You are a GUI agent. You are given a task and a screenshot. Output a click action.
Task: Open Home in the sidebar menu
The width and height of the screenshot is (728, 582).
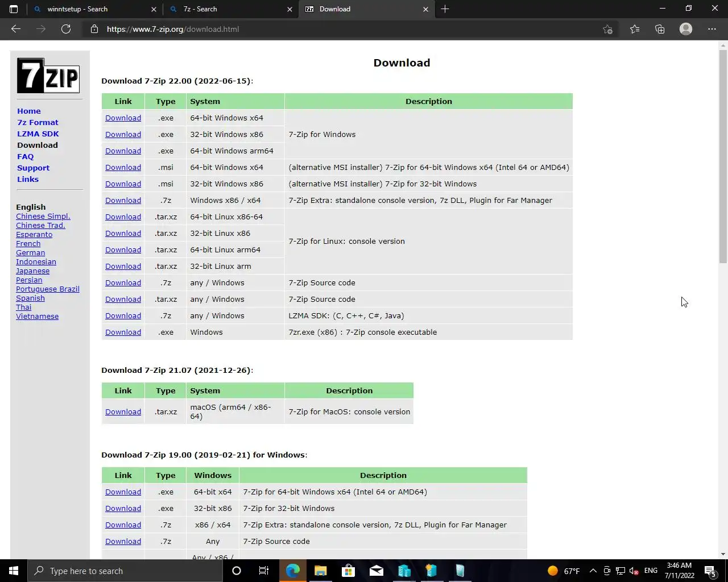point(29,111)
